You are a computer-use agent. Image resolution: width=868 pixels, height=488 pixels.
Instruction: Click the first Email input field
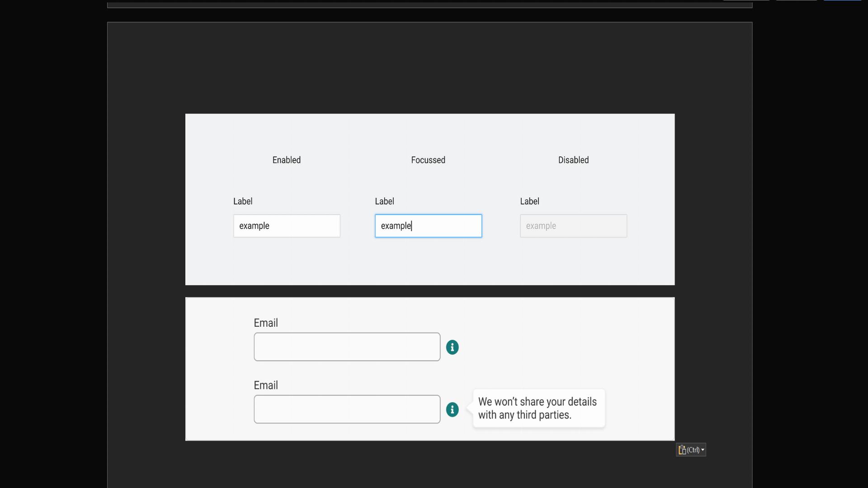point(347,347)
